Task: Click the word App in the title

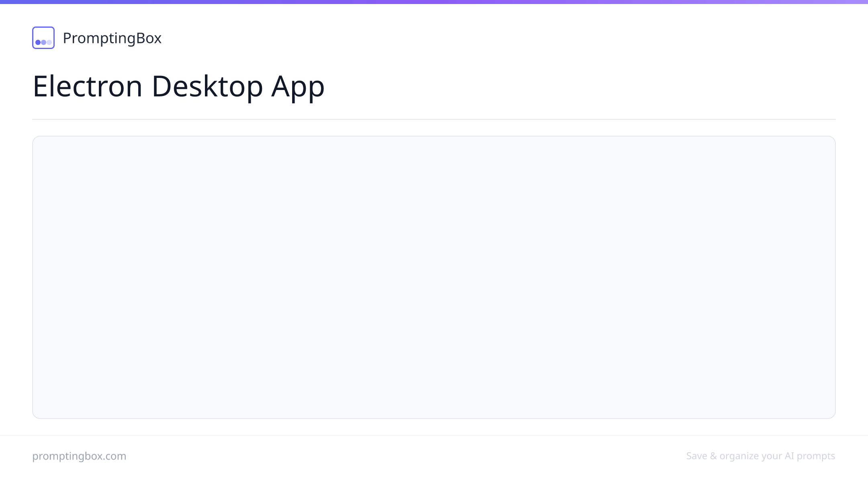Action: click(x=298, y=87)
